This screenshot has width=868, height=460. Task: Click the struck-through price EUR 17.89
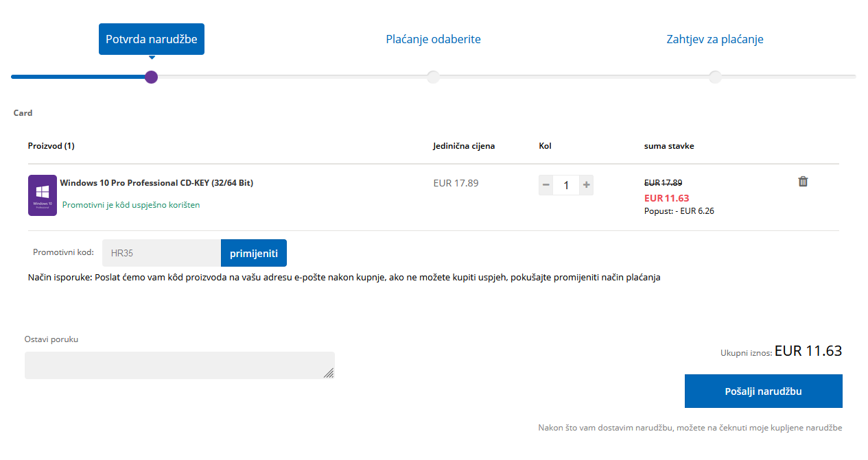pos(663,183)
